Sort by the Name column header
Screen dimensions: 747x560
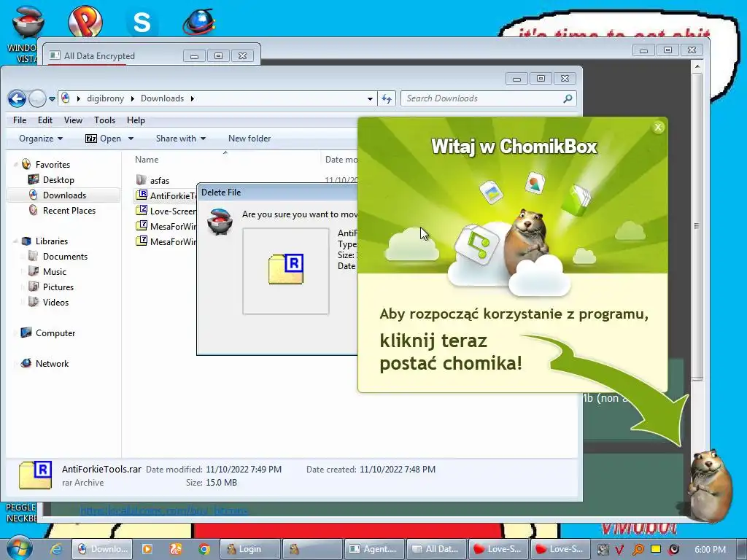(x=147, y=160)
